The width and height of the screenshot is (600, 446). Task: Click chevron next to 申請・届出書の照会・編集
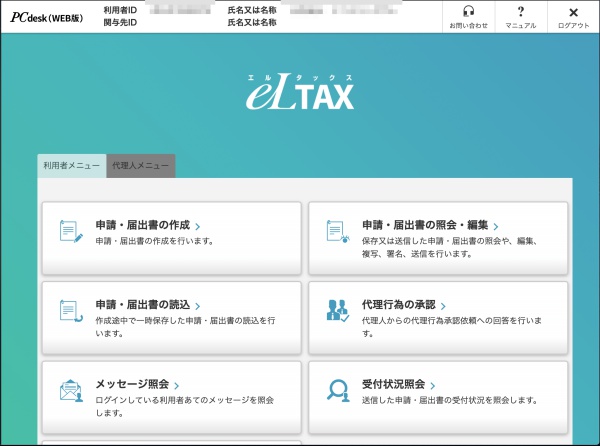tap(496, 226)
